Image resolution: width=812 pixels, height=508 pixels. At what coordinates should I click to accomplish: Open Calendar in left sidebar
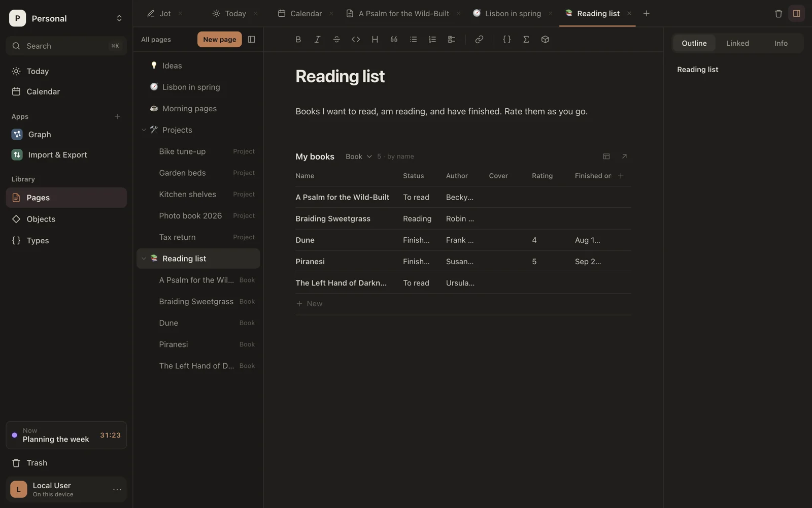[66, 92]
